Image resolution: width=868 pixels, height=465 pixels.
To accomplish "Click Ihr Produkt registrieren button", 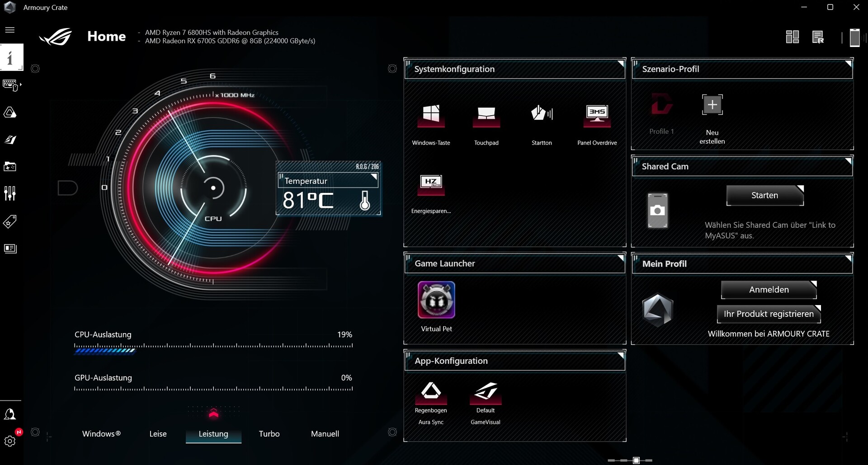I will (769, 314).
